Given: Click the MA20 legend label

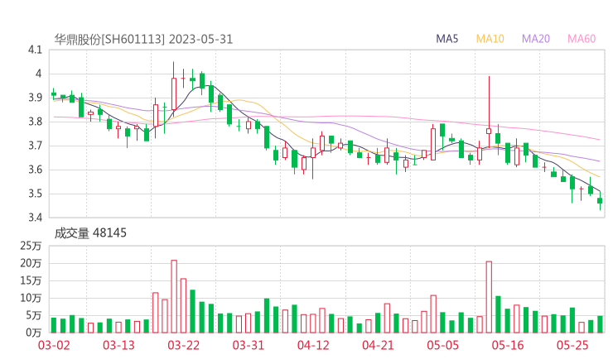Looking at the screenshot, I should pos(536,39).
